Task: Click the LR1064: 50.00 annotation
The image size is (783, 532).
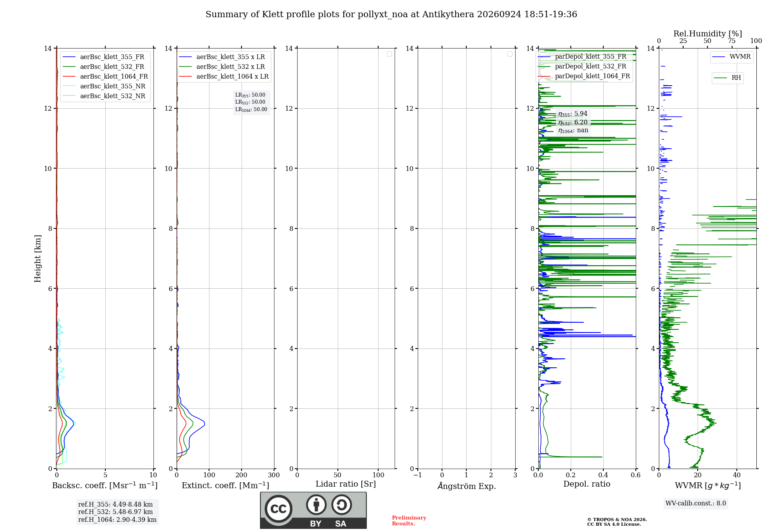Action: pos(251,110)
